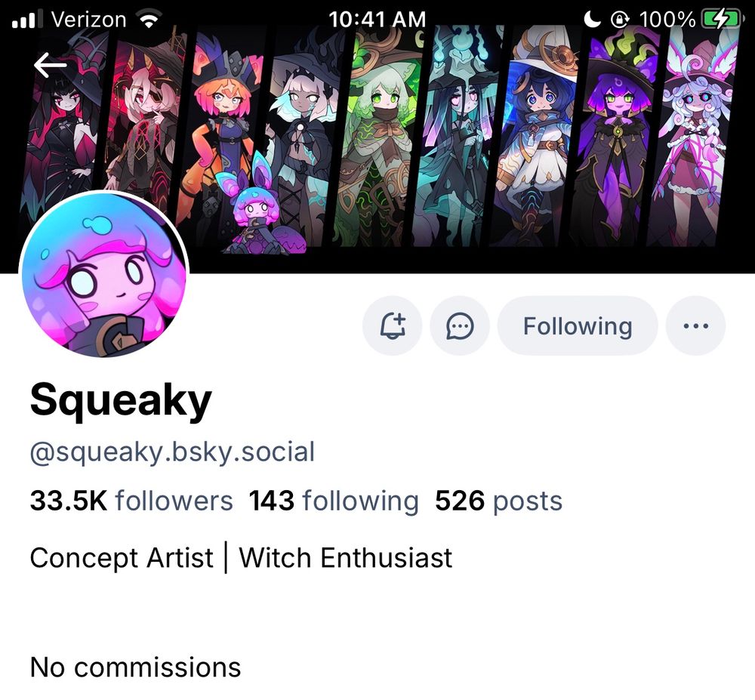The height and width of the screenshot is (700, 755).
Task: Click the Squeaky display name
Action: click(121, 401)
